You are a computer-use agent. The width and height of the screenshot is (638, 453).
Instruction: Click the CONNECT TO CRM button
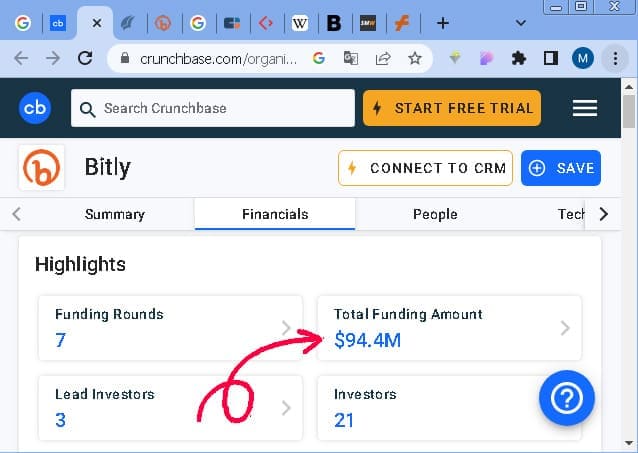(x=425, y=168)
